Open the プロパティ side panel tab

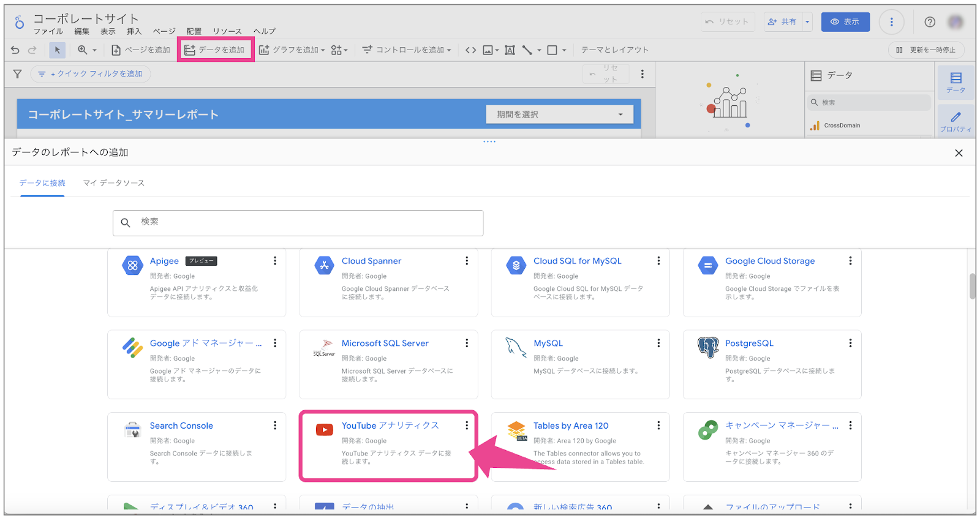click(x=956, y=121)
